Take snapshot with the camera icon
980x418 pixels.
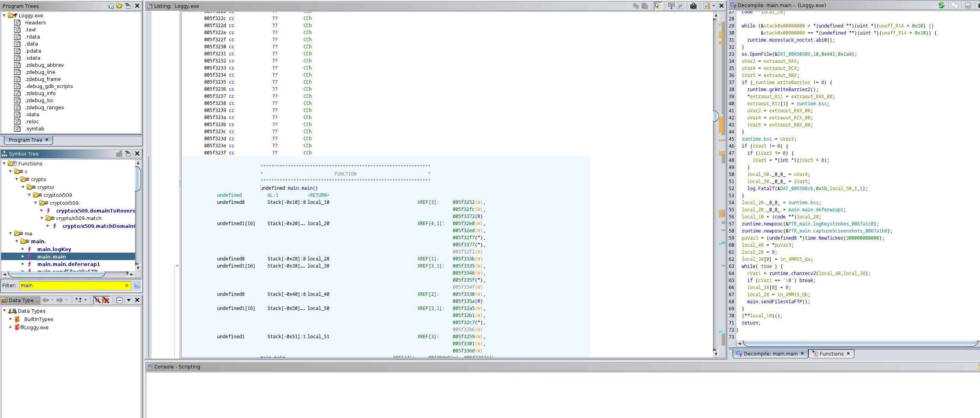pyautogui.click(x=693, y=6)
